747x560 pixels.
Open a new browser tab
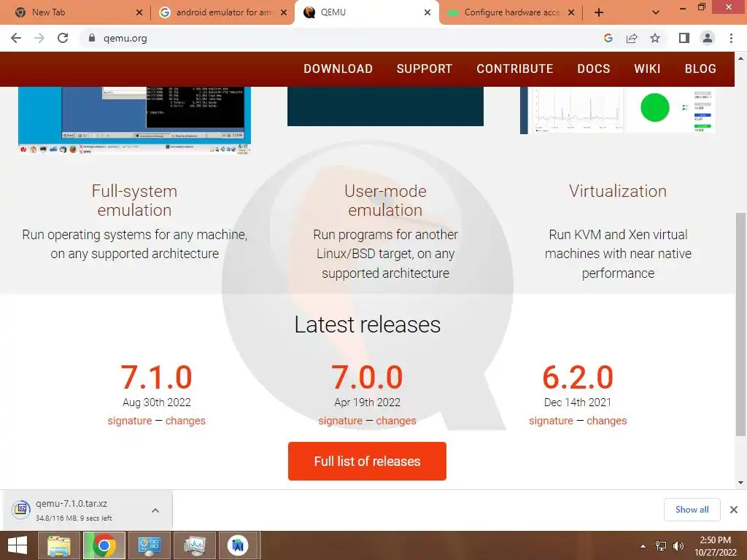(x=599, y=12)
